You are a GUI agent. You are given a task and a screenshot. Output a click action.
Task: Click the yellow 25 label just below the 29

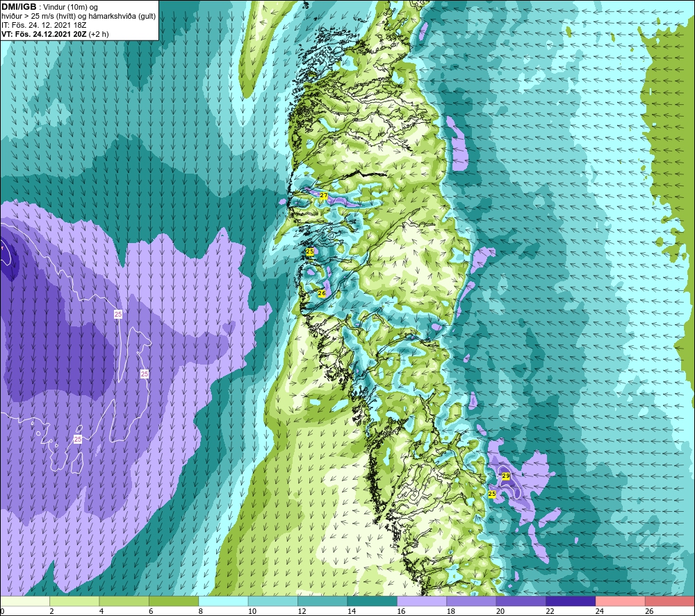point(492,494)
